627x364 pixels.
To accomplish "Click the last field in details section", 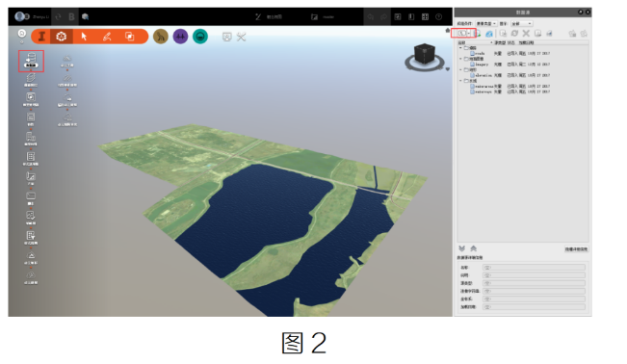I will 534,307.
